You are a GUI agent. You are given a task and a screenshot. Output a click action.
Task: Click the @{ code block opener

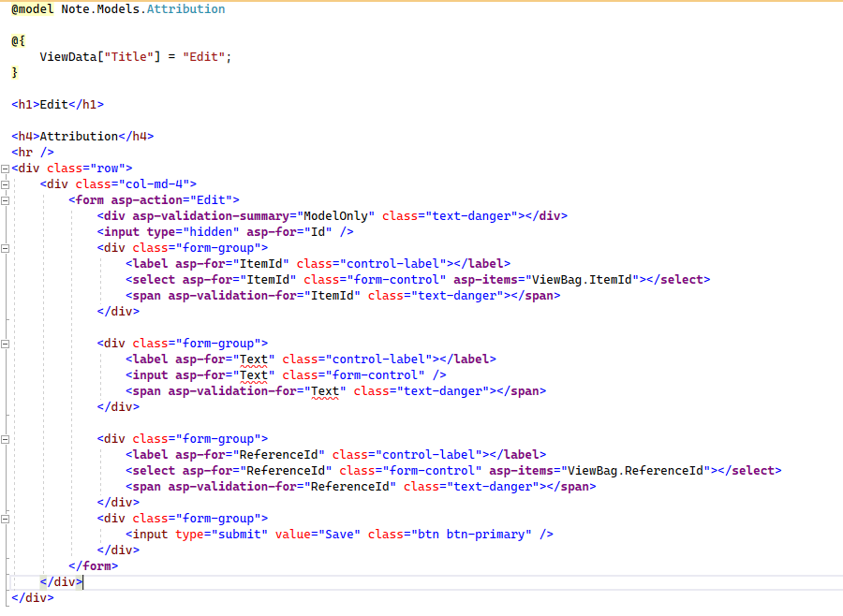19,41
